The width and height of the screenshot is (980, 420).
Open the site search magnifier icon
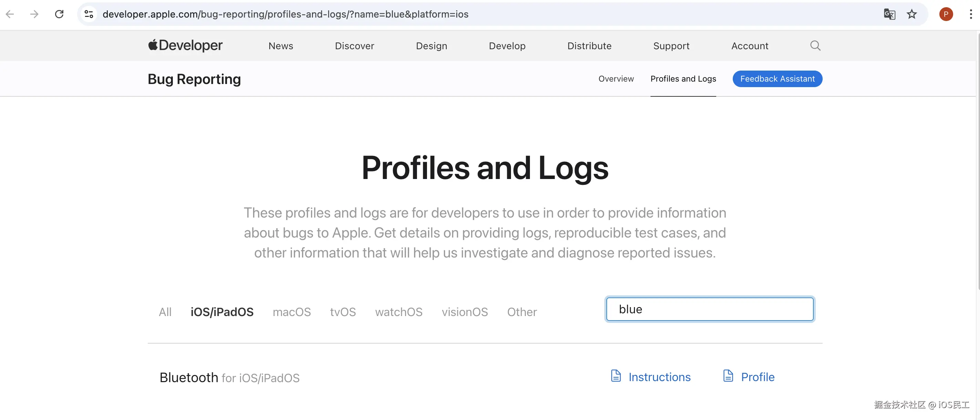click(x=815, y=46)
